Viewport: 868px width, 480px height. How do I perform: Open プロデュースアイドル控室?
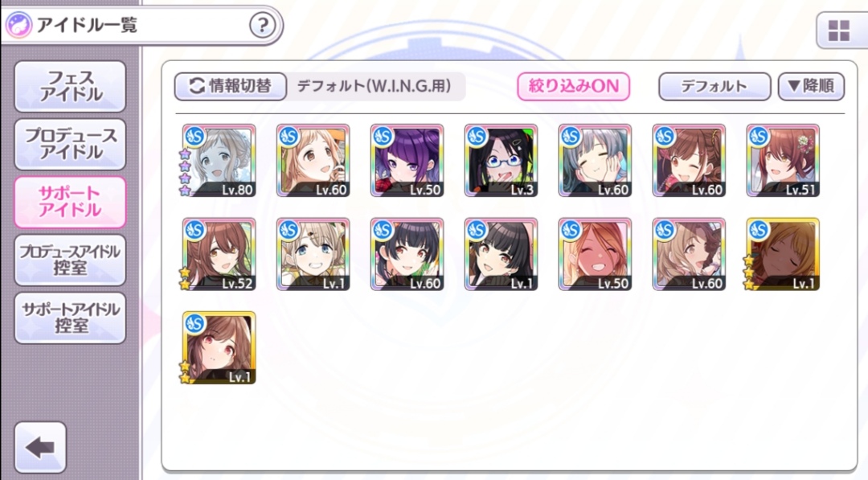point(70,260)
